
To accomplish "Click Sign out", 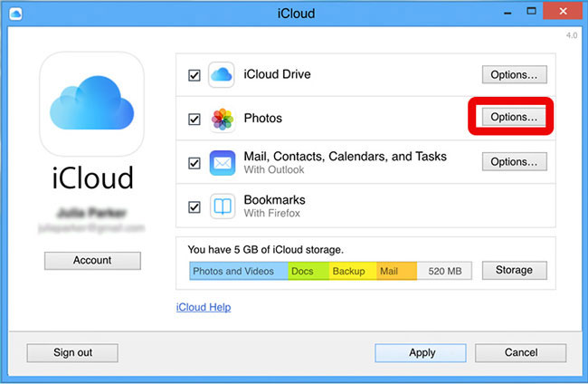I will click(72, 353).
